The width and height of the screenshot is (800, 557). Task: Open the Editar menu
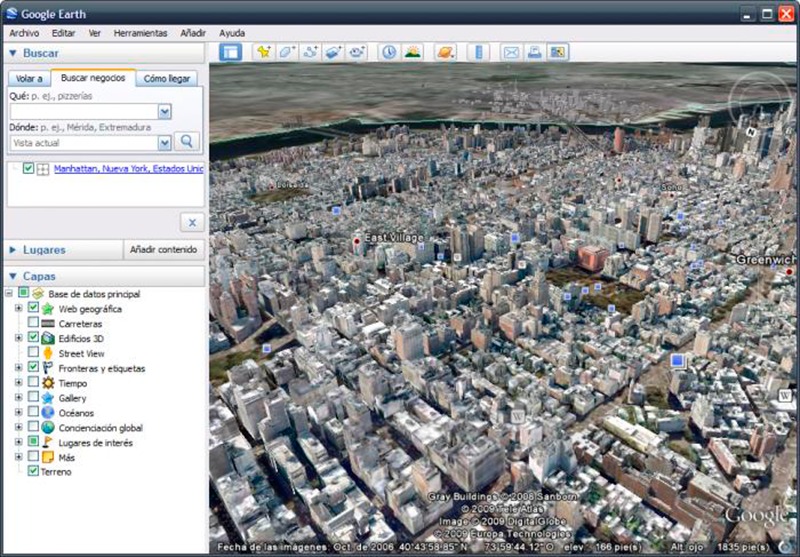pos(63,33)
